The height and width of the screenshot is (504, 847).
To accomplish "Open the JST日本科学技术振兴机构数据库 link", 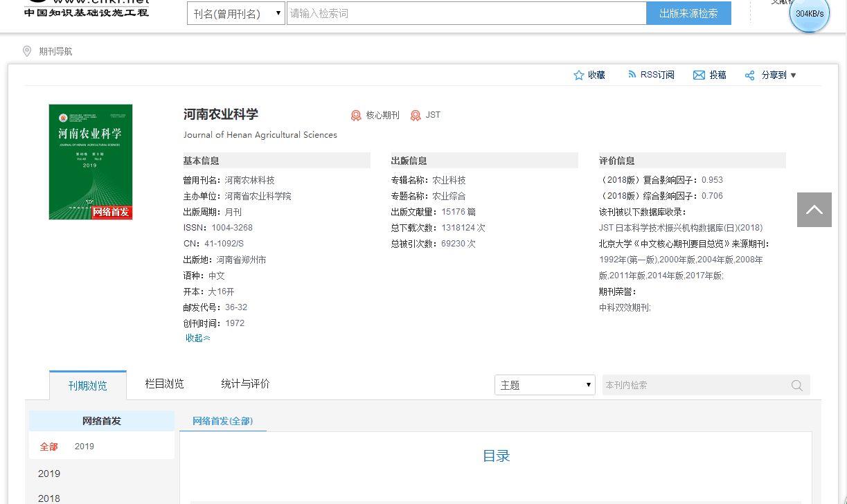I will pos(680,228).
